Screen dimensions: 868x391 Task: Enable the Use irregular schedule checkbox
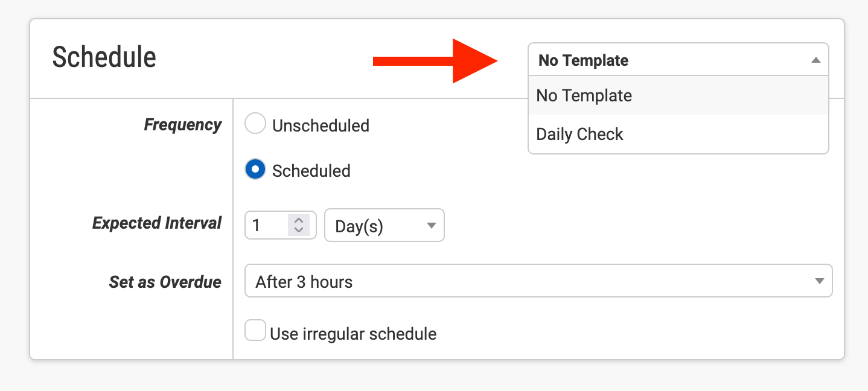point(255,331)
